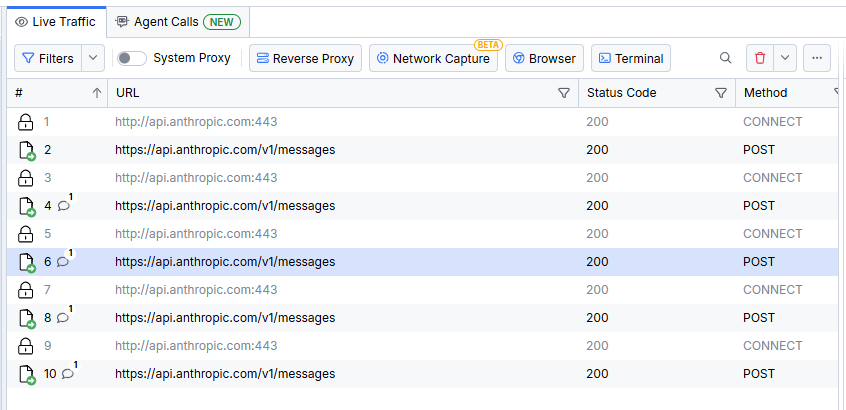
Task: Open the URL column filter icon
Action: point(564,93)
